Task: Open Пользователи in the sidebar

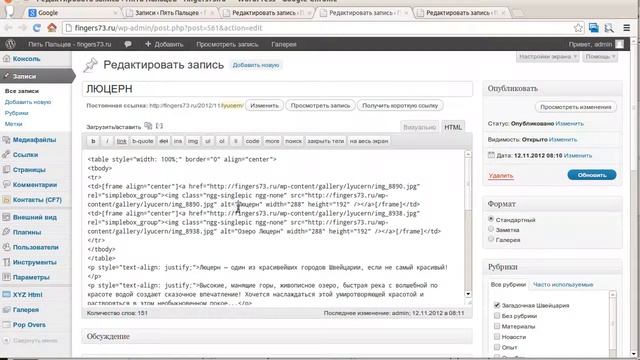Action: (36, 247)
